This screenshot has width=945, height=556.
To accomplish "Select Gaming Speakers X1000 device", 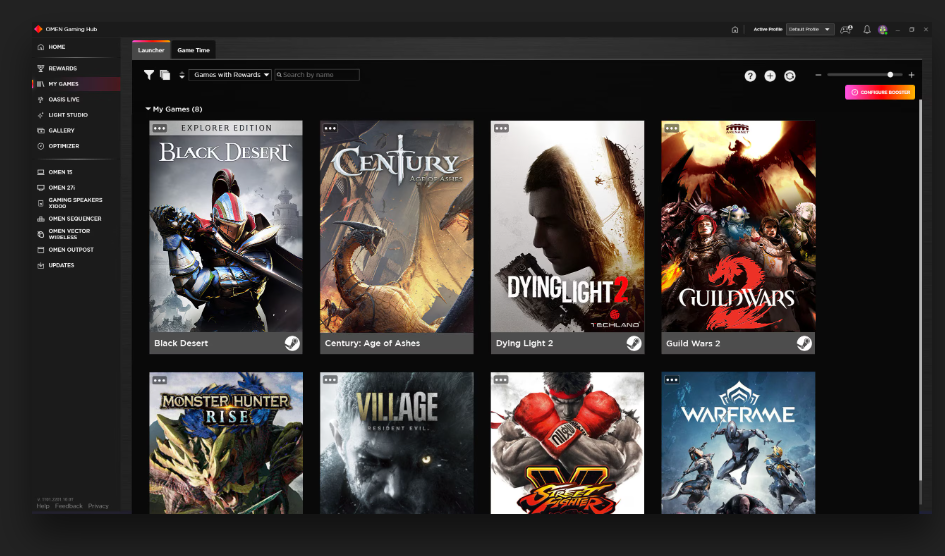I will [x=69, y=203].
